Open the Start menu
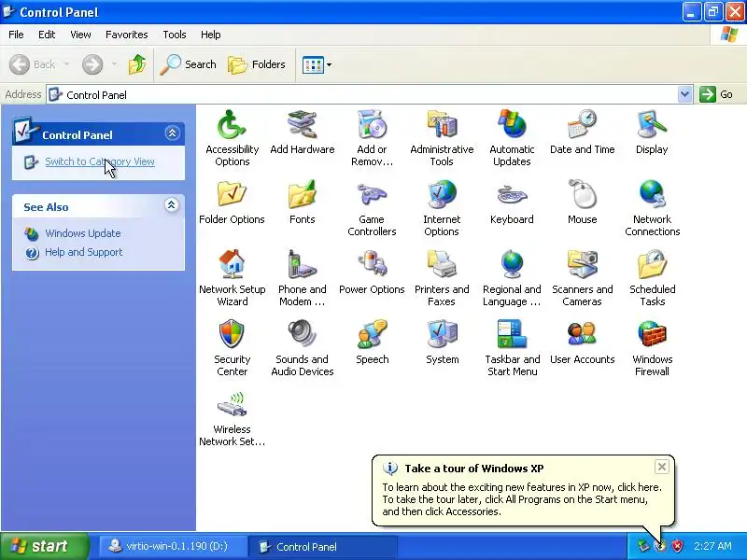The height and width of the screenshot is (560, 747). tap(44, 546)
